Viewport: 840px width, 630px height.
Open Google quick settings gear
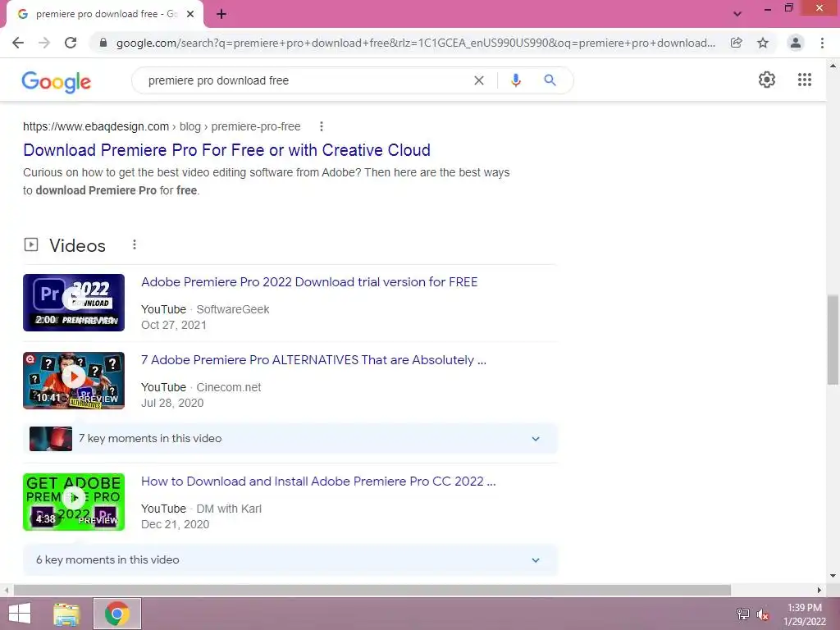coord(767,80)
